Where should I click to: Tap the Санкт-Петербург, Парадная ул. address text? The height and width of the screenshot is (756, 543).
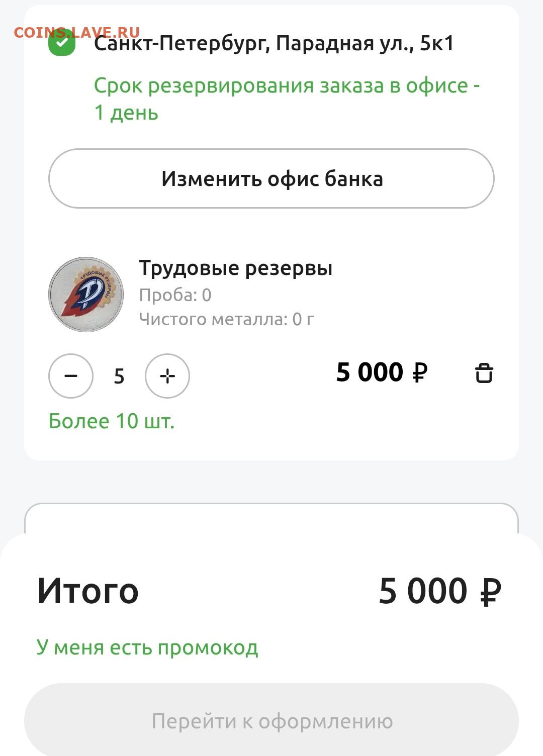[x=274, y=44]
